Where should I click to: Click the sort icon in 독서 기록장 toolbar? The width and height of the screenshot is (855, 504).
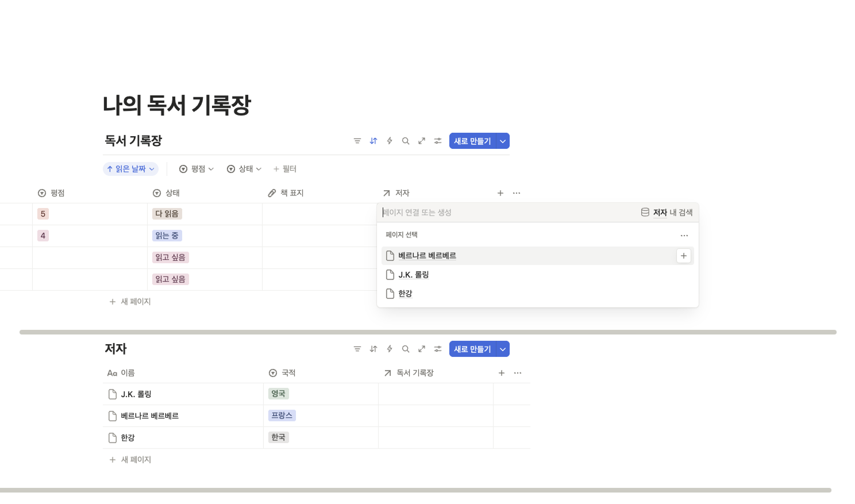[x=373, y=140]
